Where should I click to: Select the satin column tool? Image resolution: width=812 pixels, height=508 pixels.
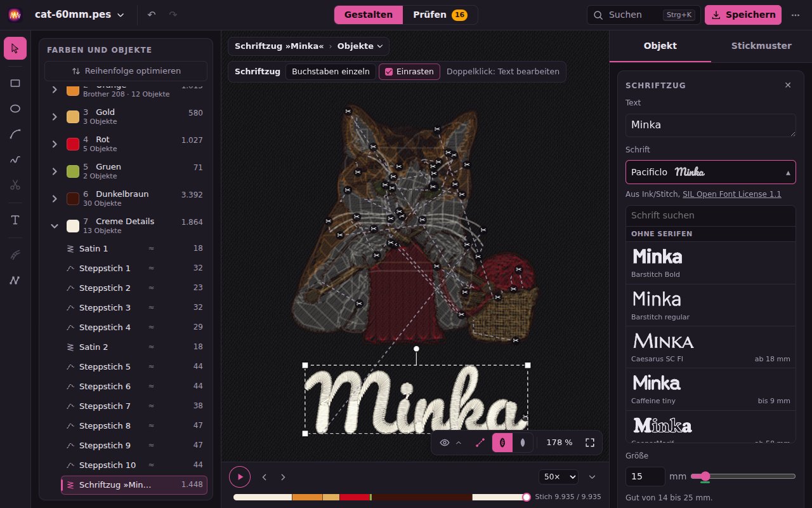[x=15, y=254]
